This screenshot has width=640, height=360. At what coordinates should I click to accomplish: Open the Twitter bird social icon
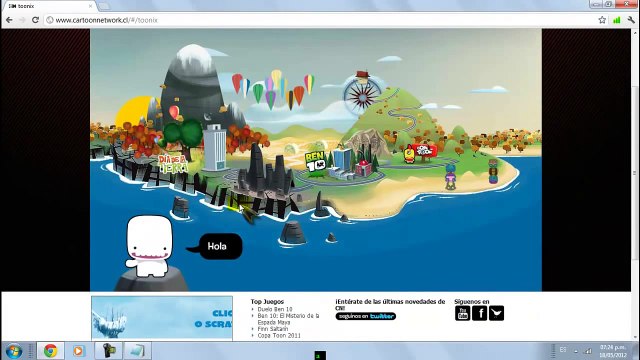[x=496, y=313]
